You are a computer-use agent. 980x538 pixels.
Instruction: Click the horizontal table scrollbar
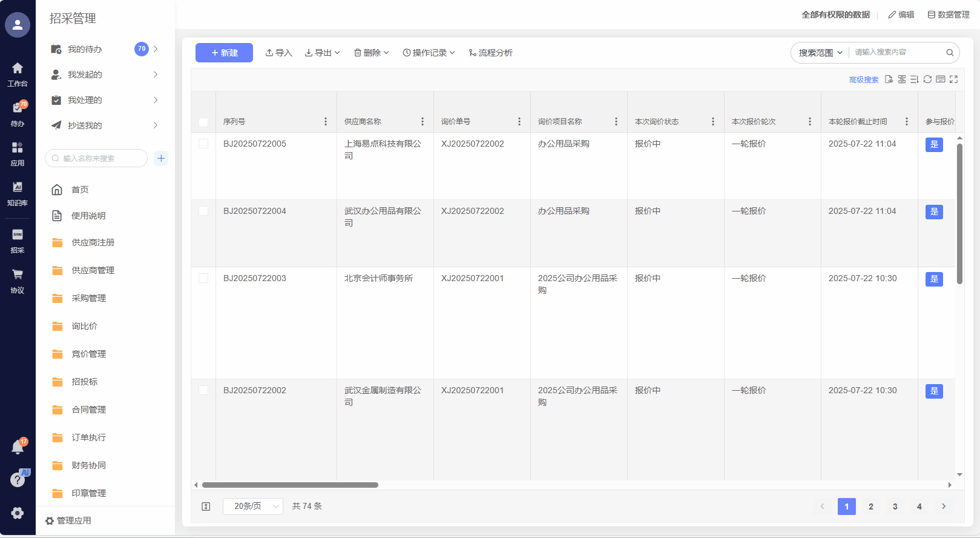point(290,485)
